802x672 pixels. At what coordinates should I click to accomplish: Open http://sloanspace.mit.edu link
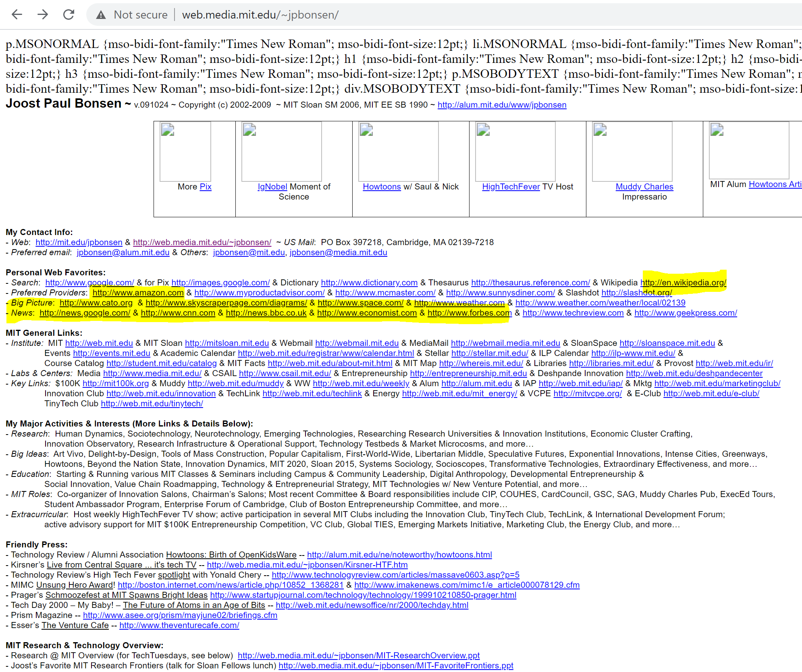[x=667, y=343]
